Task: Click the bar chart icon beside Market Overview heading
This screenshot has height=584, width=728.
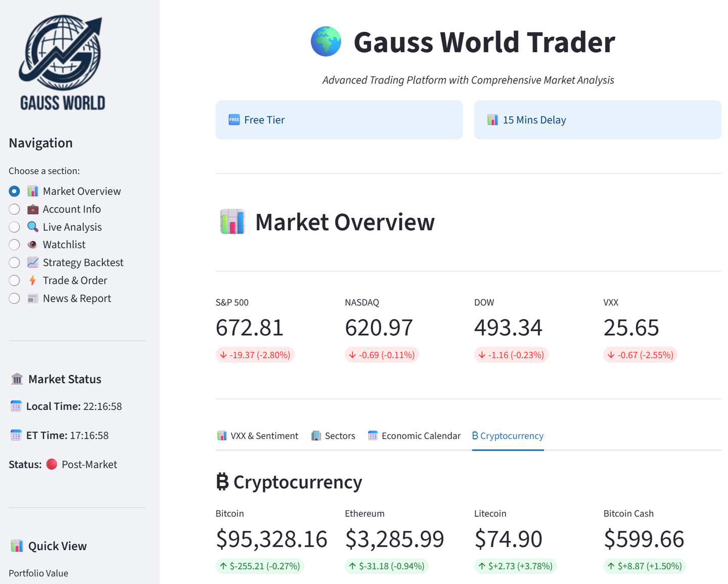Action: [233, 222]
